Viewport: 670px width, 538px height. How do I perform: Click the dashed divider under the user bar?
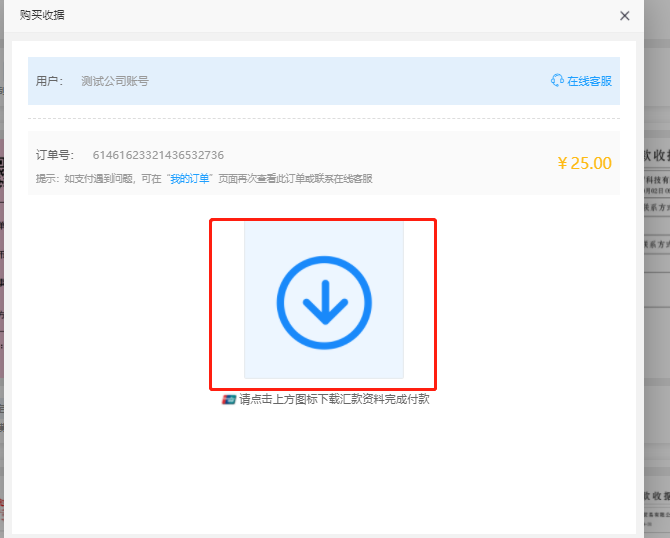point(324,118)
